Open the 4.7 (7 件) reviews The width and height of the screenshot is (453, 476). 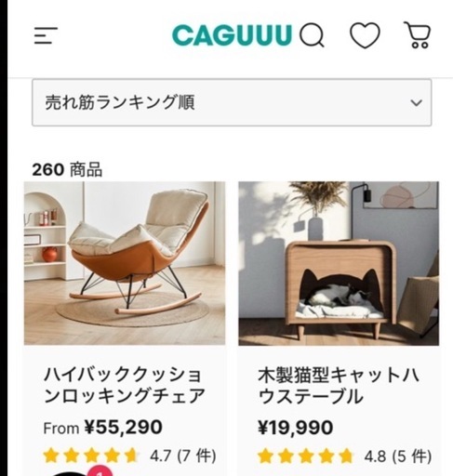[x=183, y=456]
